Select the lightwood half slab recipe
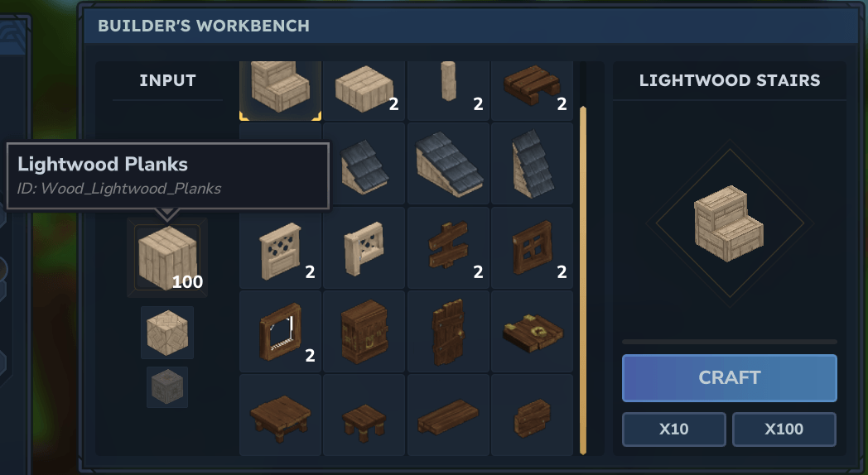Screen dimensions: 868x475 [364, 91]
